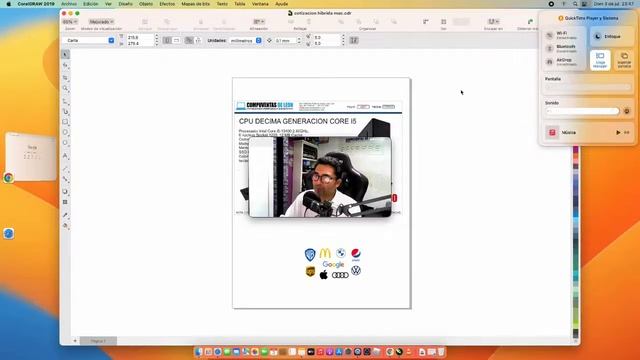Click the page width input field
640x360 pixels.
139,37
